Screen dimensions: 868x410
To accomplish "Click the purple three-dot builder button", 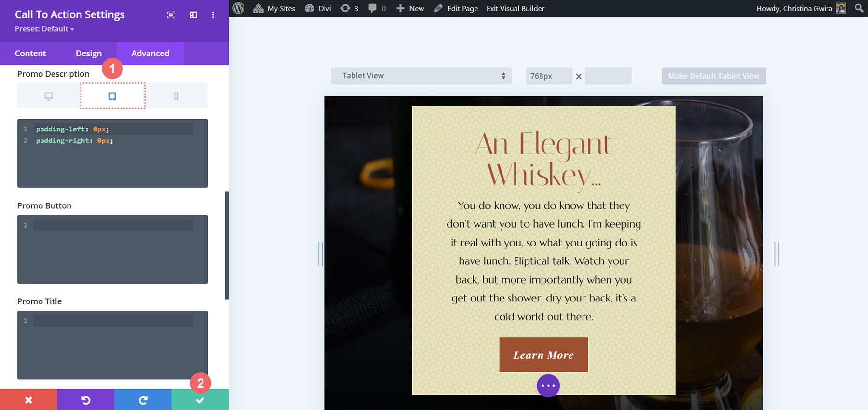I will pyautogui.click(x=548, y=385).
